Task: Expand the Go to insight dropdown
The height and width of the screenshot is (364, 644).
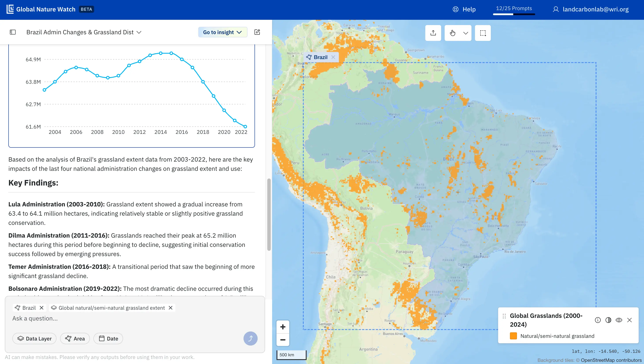Action: coord(222,32)
